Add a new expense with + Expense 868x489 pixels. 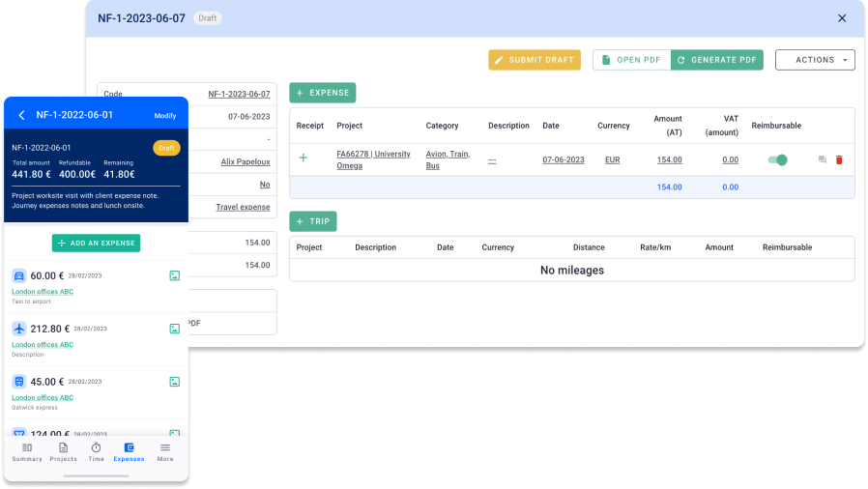pyautogui.click(x=323, y=93)
